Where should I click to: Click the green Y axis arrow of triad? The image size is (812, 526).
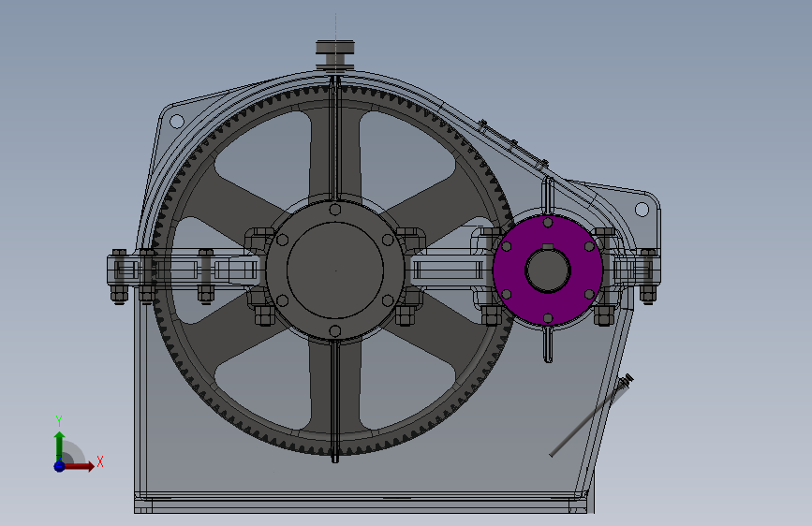click(59, 446)
